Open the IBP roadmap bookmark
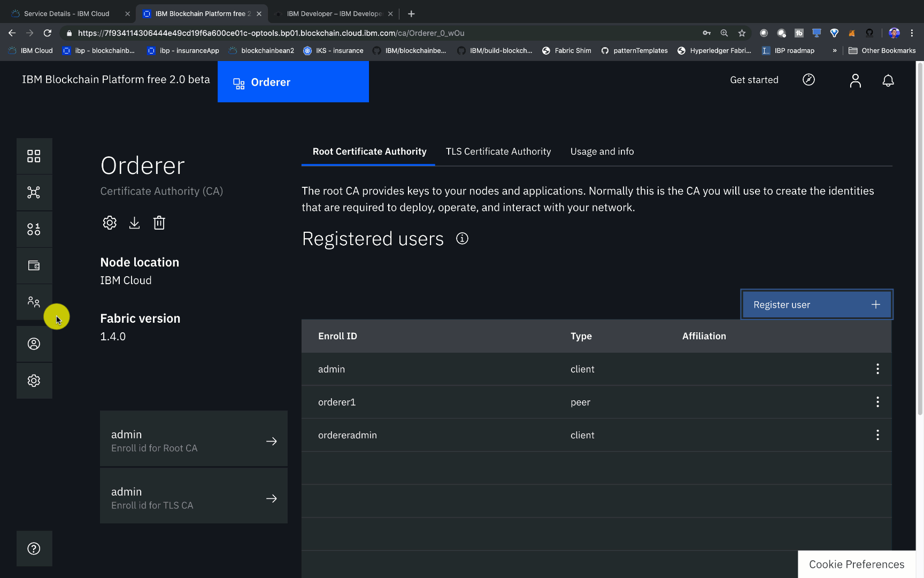The width and height of the screenshot is (924, 578). [788, 50]
